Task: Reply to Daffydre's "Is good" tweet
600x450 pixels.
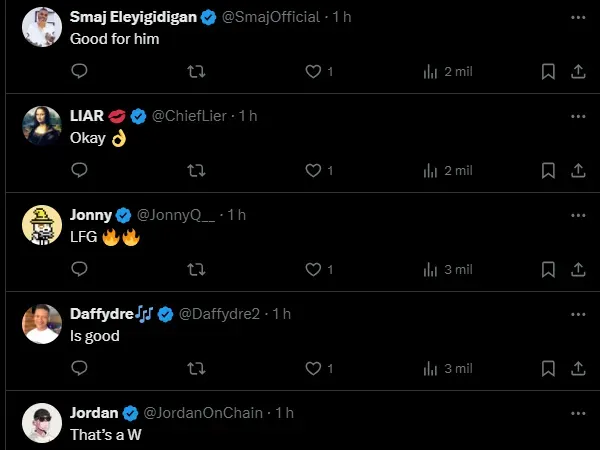Action: click(x=80, y=368)
